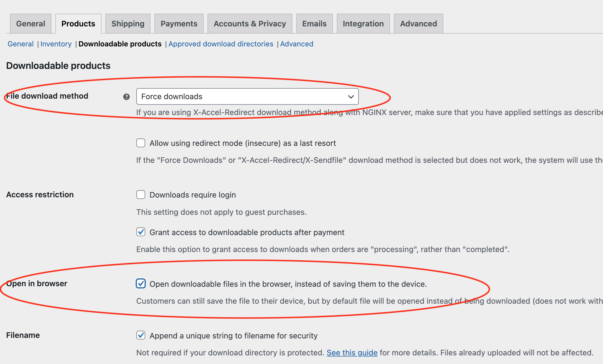The width and height of the screenshot is (603, 364).
Task: Open the Shipping tab
Action: click(128, 24)
